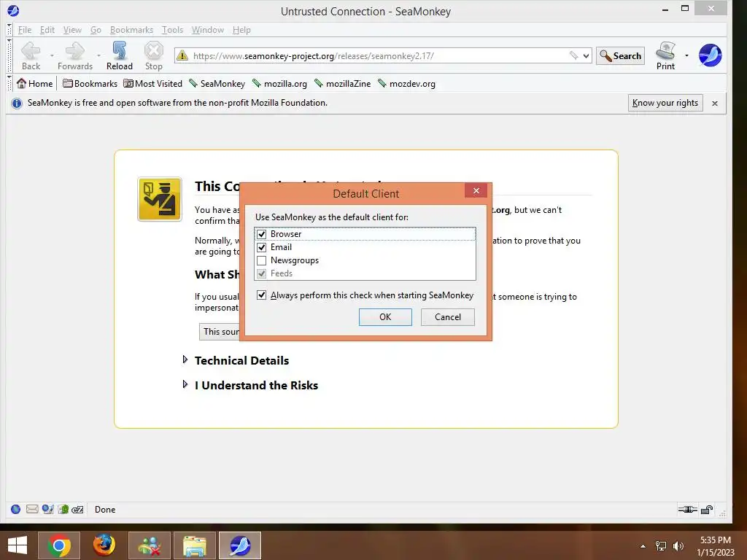Open Mail & Newsgroups envelope icon in status bar
The width and height of the screenshot is (747, 560).
(32, 510)
